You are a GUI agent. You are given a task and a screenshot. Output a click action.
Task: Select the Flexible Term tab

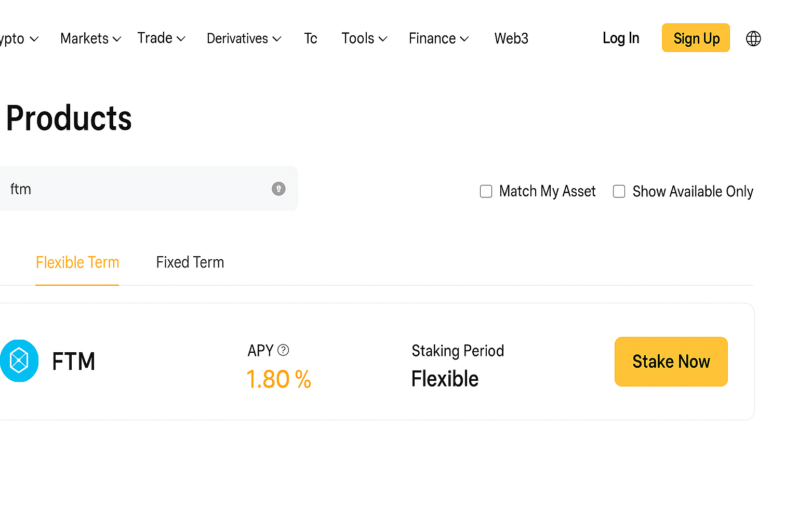click(x=77, y=262)
